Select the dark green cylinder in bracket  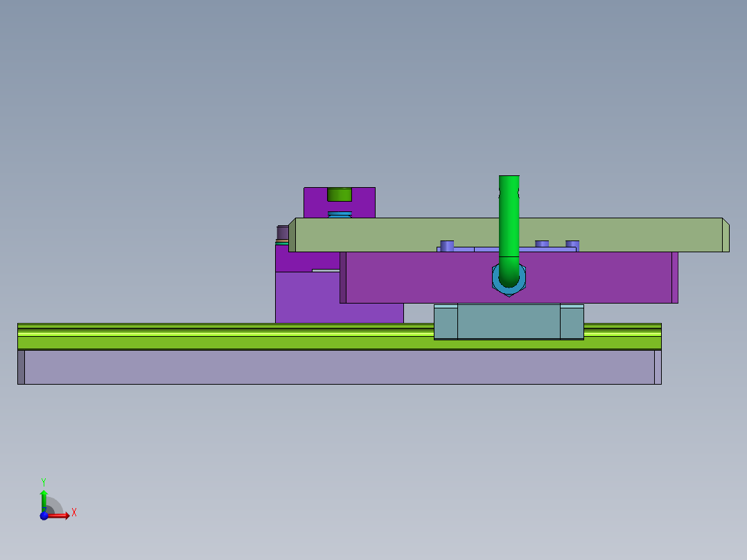tap(340, 195)
